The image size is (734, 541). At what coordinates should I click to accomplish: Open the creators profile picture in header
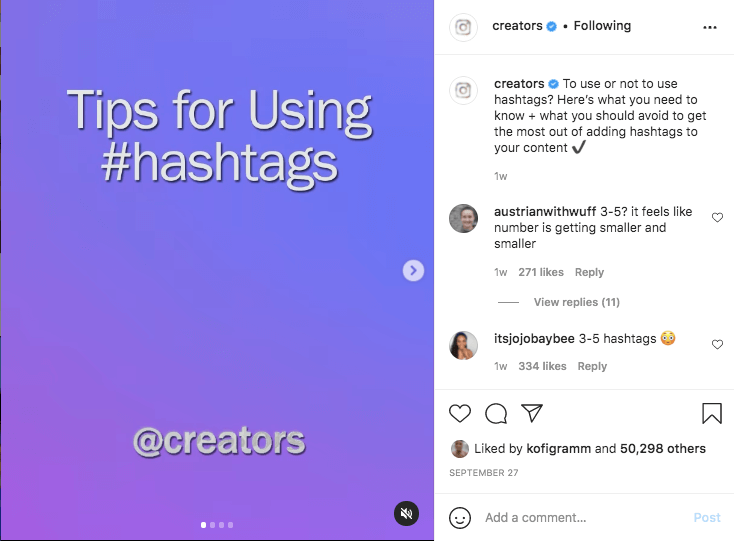[x=463, y=27]
